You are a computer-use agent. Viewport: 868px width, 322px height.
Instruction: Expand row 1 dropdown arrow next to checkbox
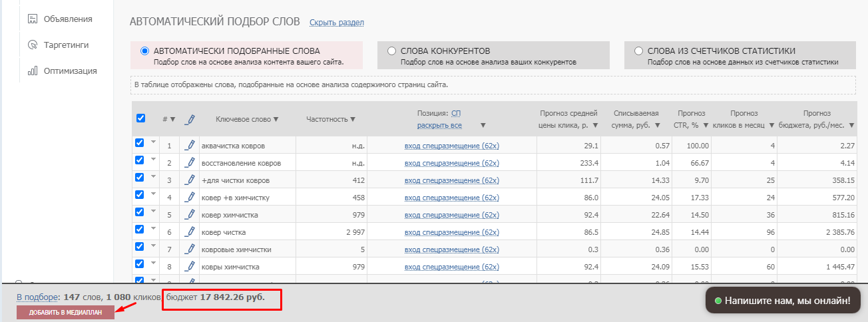152,141
